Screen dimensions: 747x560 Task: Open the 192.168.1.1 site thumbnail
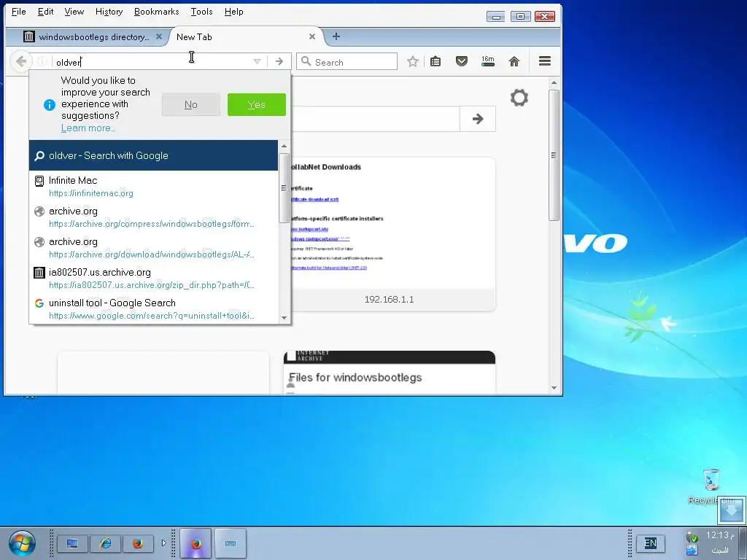(x=390, y=234)
